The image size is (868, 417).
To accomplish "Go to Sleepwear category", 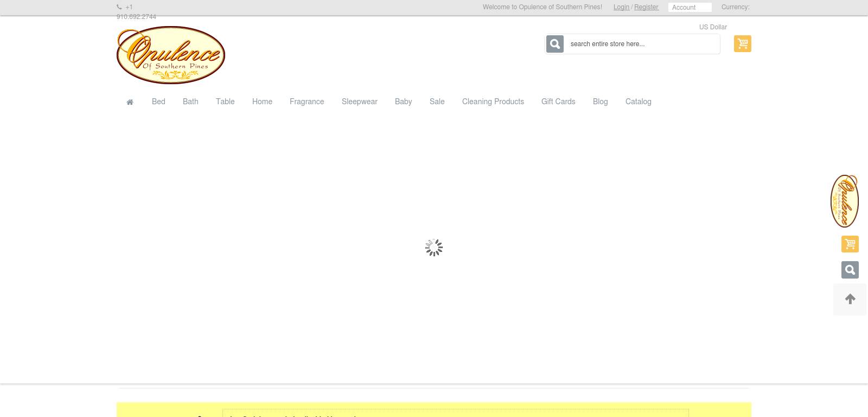I will coord(359,102).
